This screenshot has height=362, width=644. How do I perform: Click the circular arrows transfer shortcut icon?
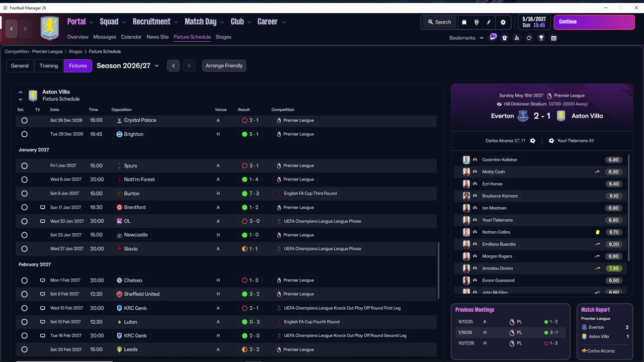pyautogui.click(x=529, y=38)
